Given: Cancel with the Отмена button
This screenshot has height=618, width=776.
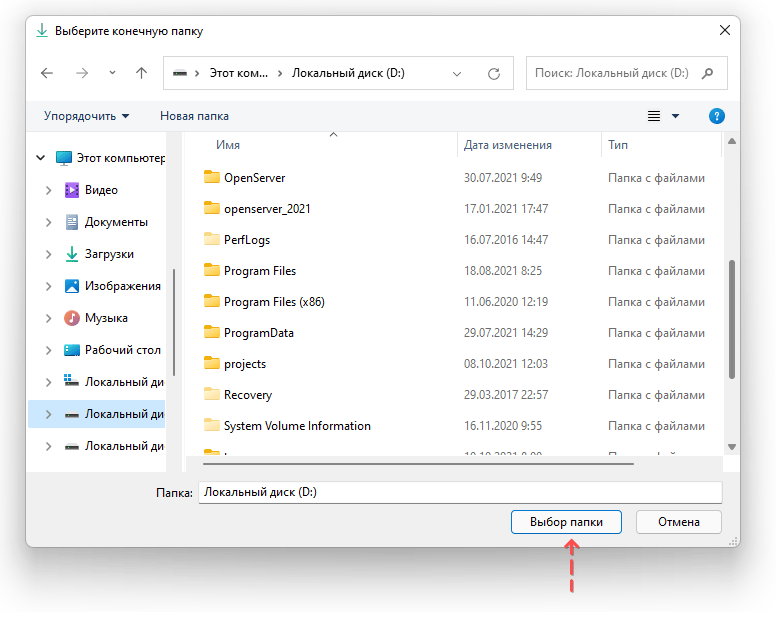Looking at the screenshot, I should coord(679,522).
